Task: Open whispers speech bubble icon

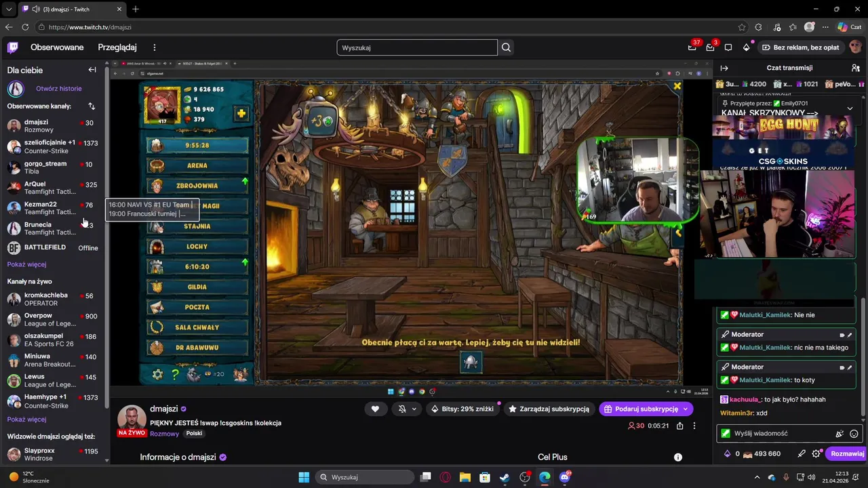Action: pos(728,47)
